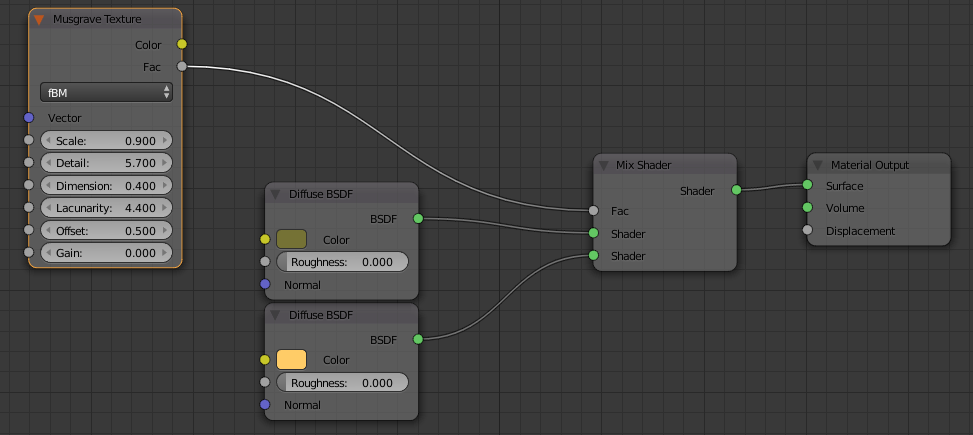
Task: Collapse the Material Output node
Action: pyautogui.click(x=817, y=165)
